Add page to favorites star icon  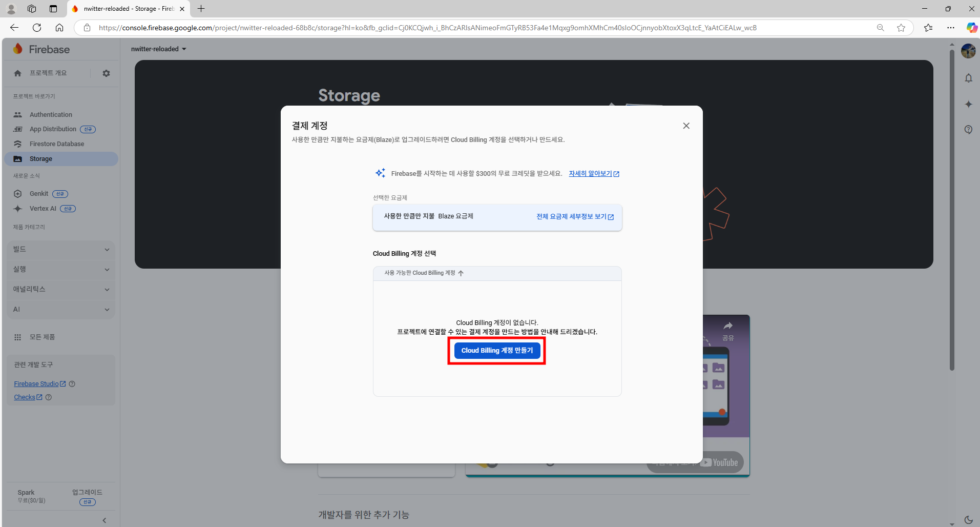coord(901,28)
